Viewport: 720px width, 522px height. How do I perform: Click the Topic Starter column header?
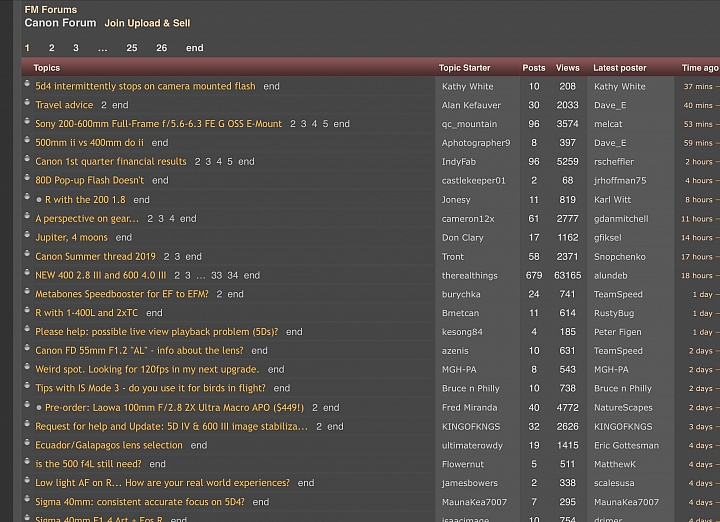pos(464,68)
